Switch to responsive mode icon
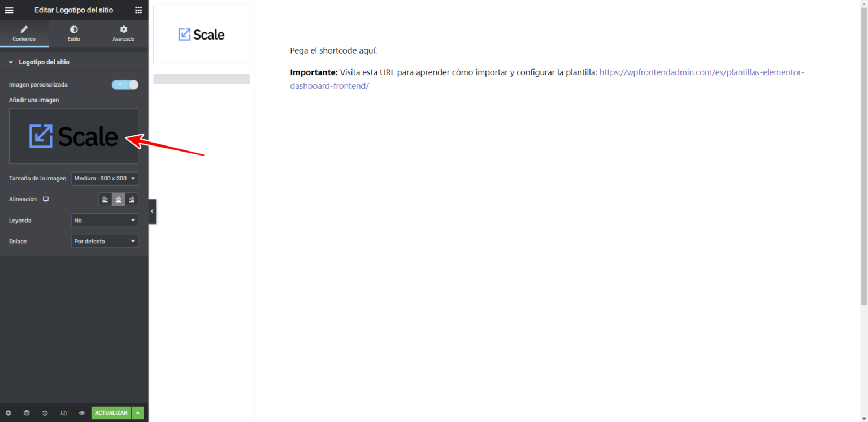 [63, 413]
